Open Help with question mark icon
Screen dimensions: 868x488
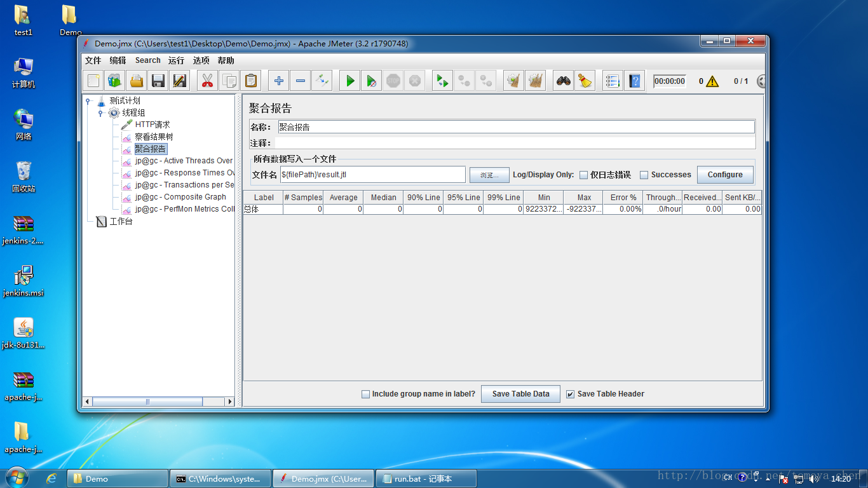pos(634,81)
